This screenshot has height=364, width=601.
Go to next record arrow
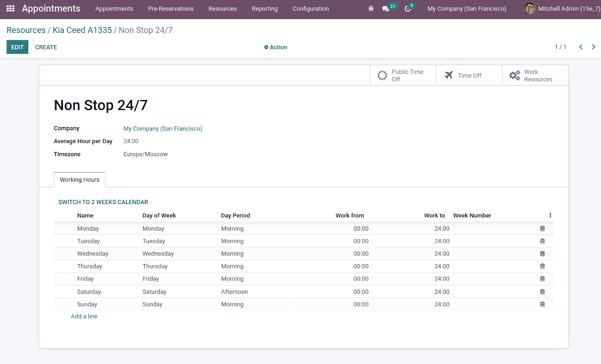click(x=594, y=47)
